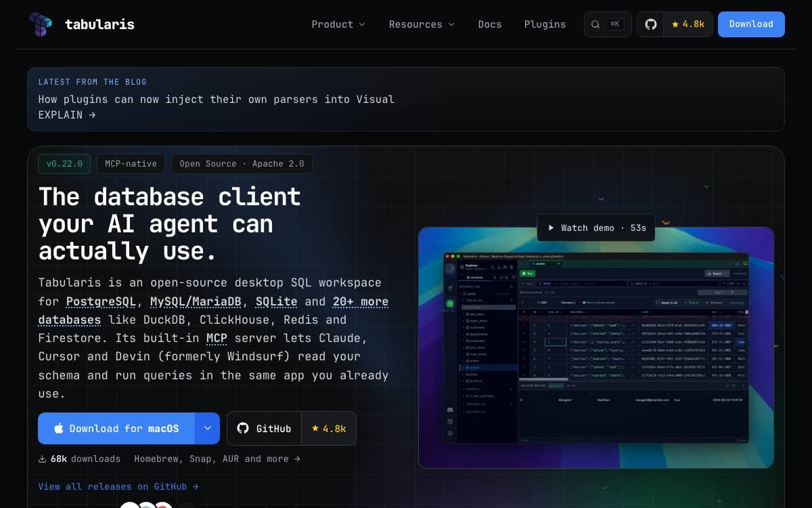This screenshot has height=508, width=812.
Task: Click the tabularis cube logo
Action: click(x=41, y=24)
